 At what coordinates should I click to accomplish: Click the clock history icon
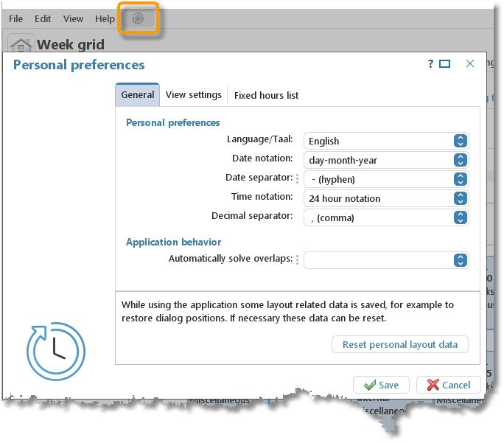pyautogui.click(x=56, y=351)
